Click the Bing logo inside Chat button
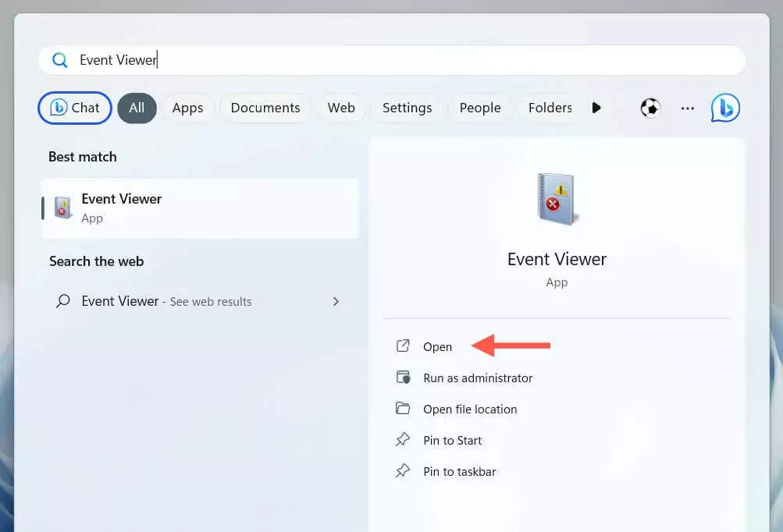 click(x=59, y=108)
